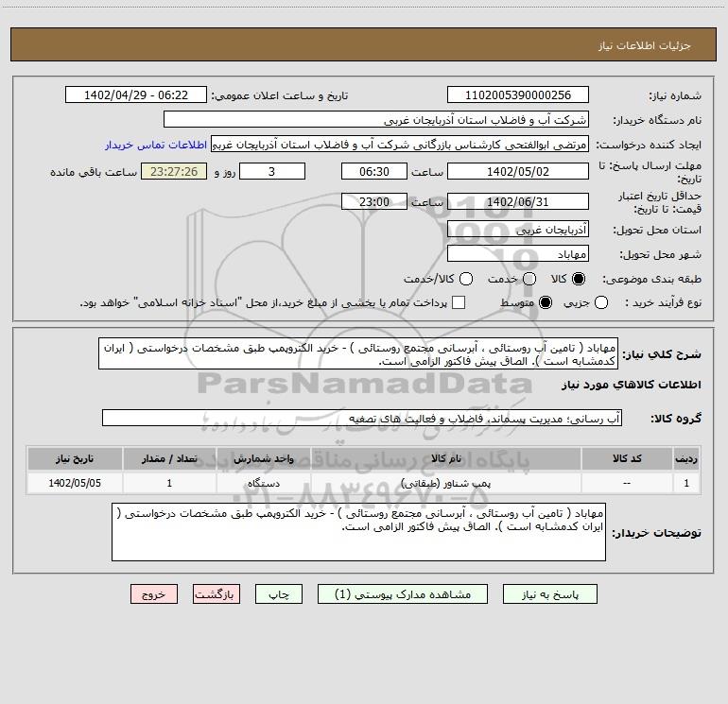Click remaining time countdown 23:27:26
This screenshot has width=728, height=704.
[174, 171]
